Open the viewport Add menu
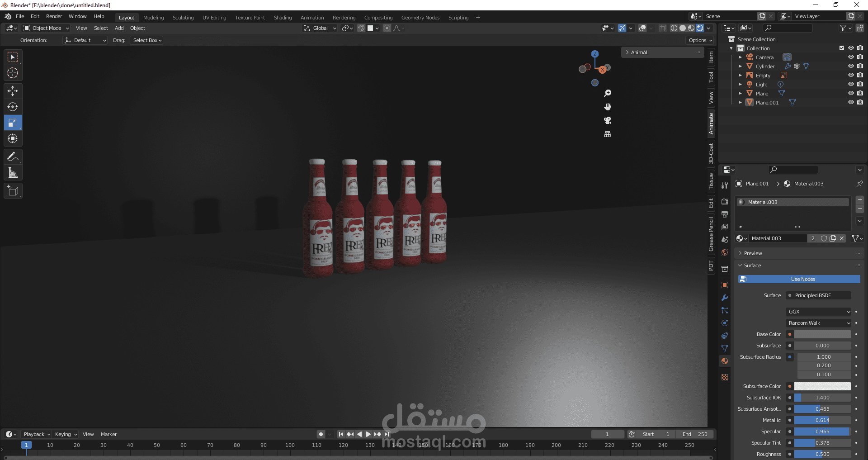Viewport: 868px width, 460px height. (x=119, y=28)
